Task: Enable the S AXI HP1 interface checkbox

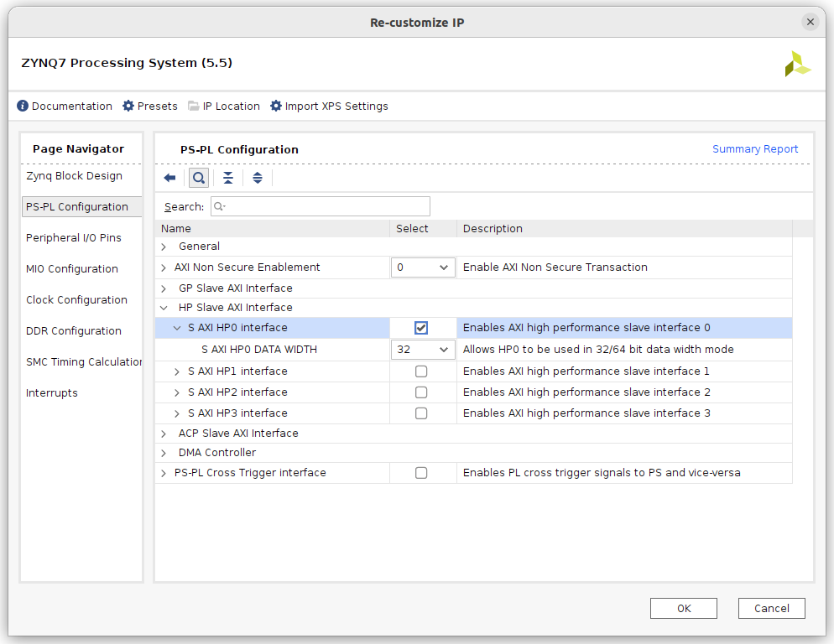Action: 421,371
